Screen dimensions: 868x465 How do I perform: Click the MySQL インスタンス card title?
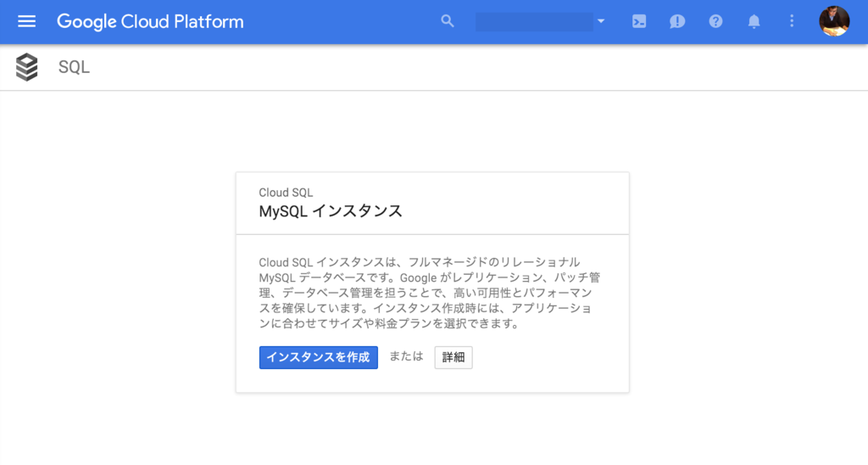[331, 211]
